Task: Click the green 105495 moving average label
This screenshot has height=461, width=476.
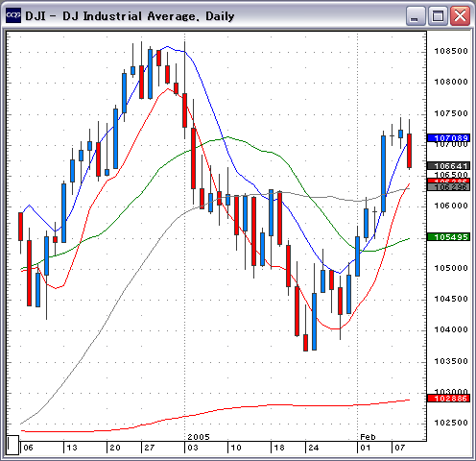Action: [448, 237]
